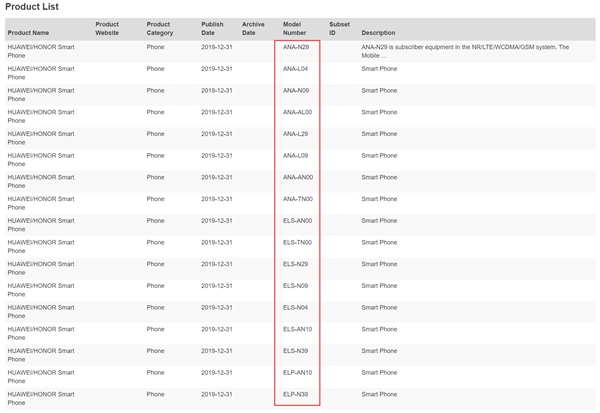The image size is (600, 413).
Task: Select the model number ANA-TN00
Action: [298, 199]
